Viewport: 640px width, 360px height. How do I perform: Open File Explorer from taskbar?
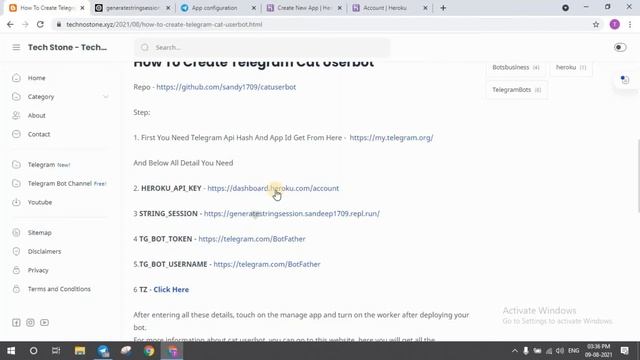tap(80, 351)
